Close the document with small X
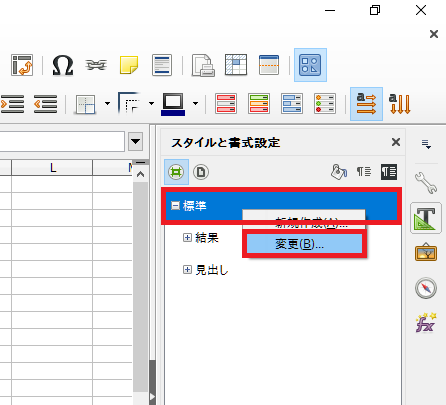The height and width of the screenshot is (405, 446). [434, 34]
